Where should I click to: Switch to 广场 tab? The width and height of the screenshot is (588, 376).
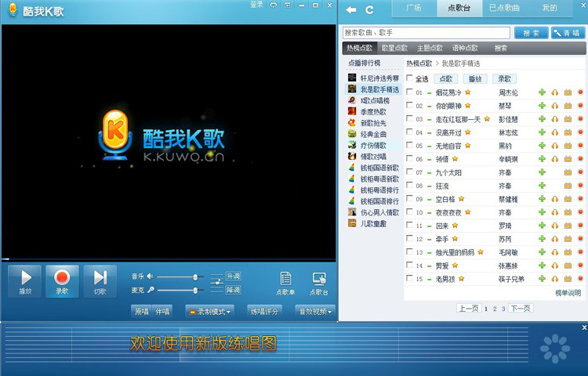414,8
